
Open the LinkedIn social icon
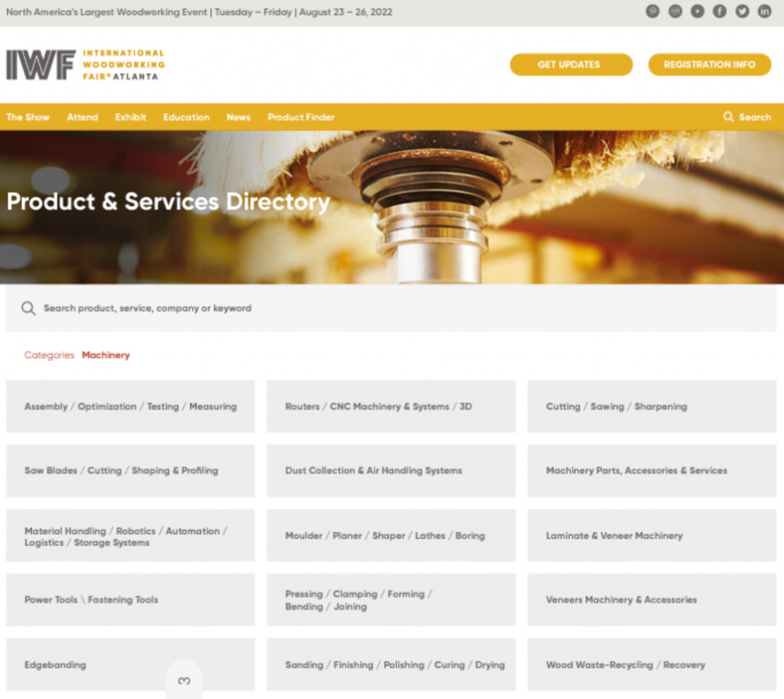click(x=764, y=11)
